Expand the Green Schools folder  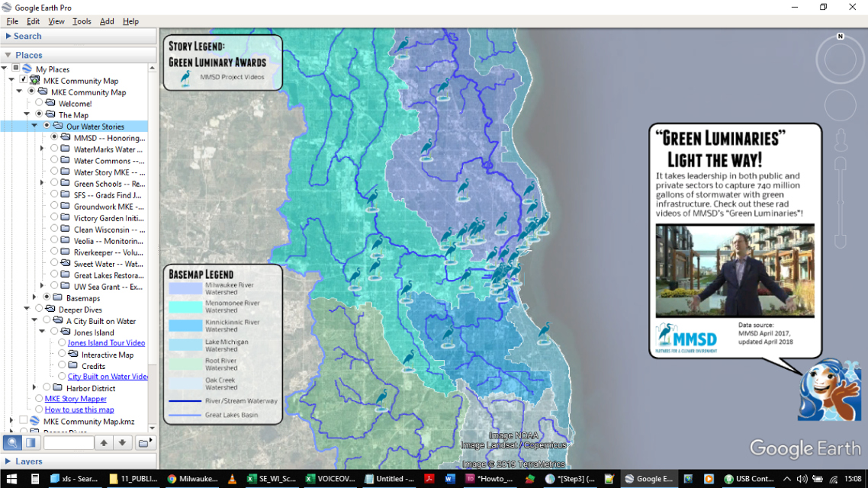(42, 183)
